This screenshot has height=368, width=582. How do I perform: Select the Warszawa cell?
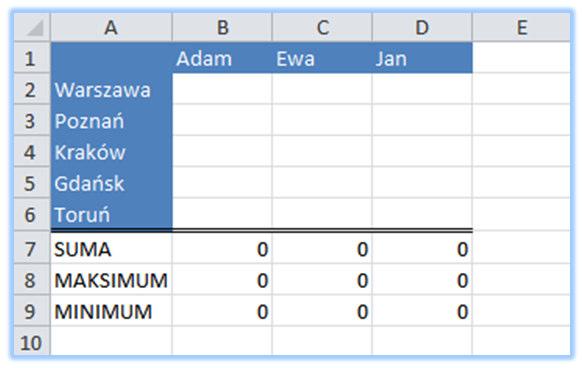111,89
